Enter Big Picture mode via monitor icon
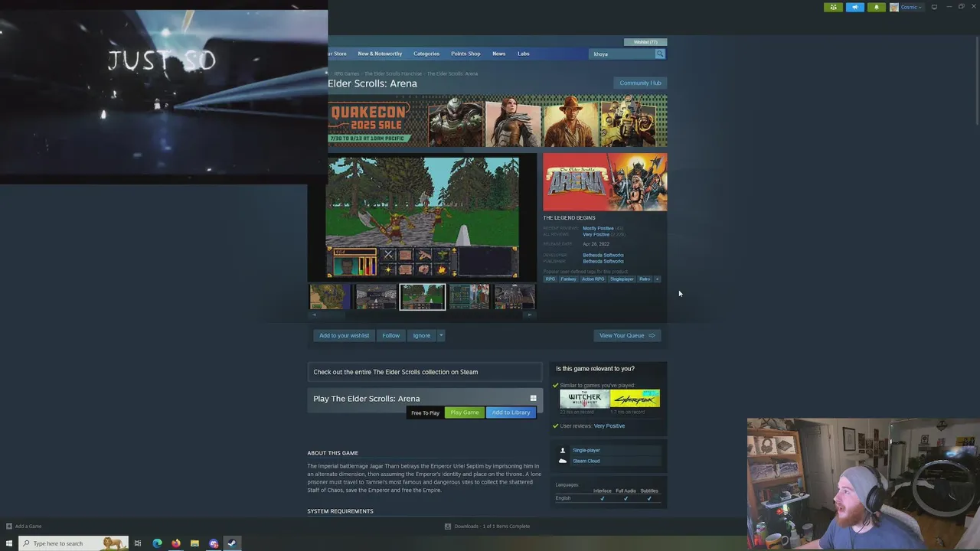This screenshot has height=551, width=980. (x=934, y=7)
